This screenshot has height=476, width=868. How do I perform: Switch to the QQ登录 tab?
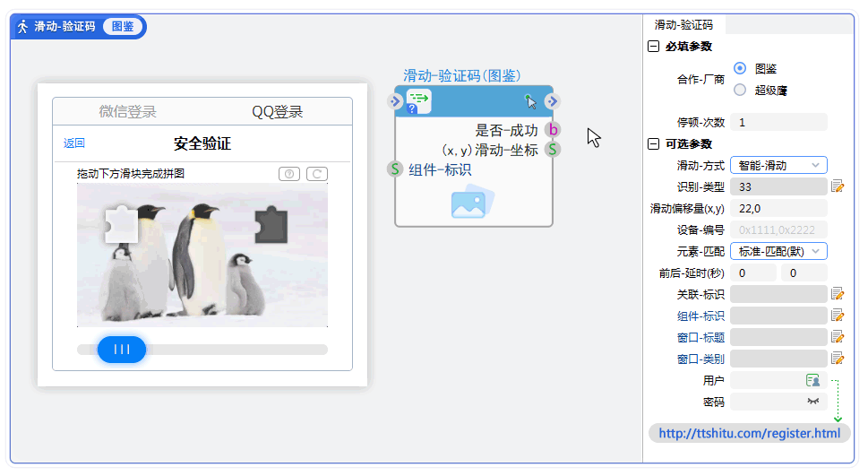click(278, 112)
